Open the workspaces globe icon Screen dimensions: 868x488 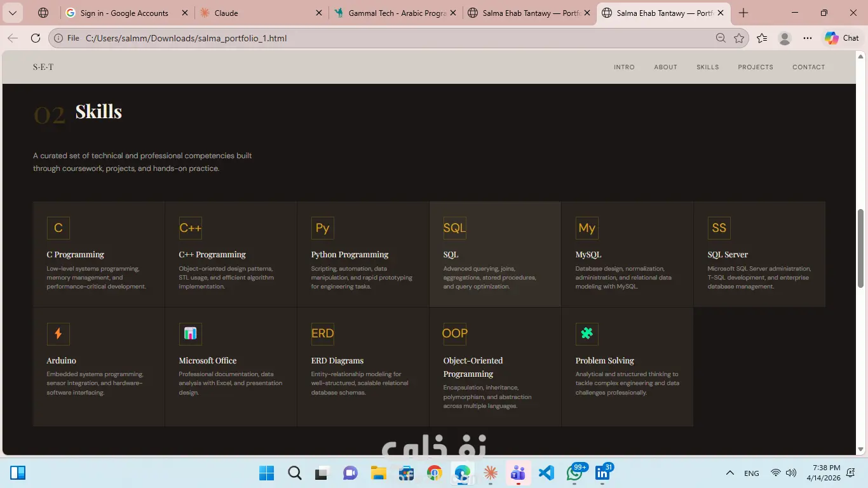[43, 13]
